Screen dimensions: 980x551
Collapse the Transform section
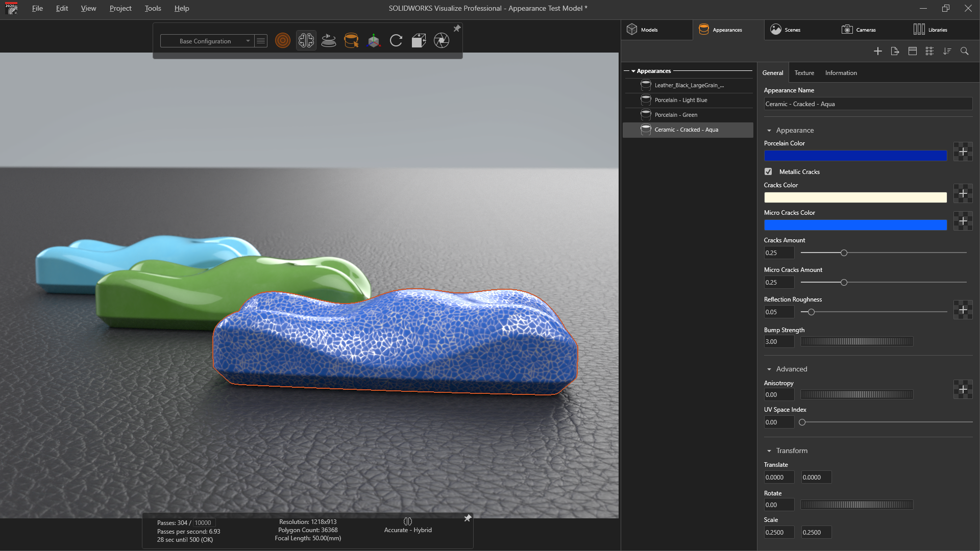tap(769, 451)
